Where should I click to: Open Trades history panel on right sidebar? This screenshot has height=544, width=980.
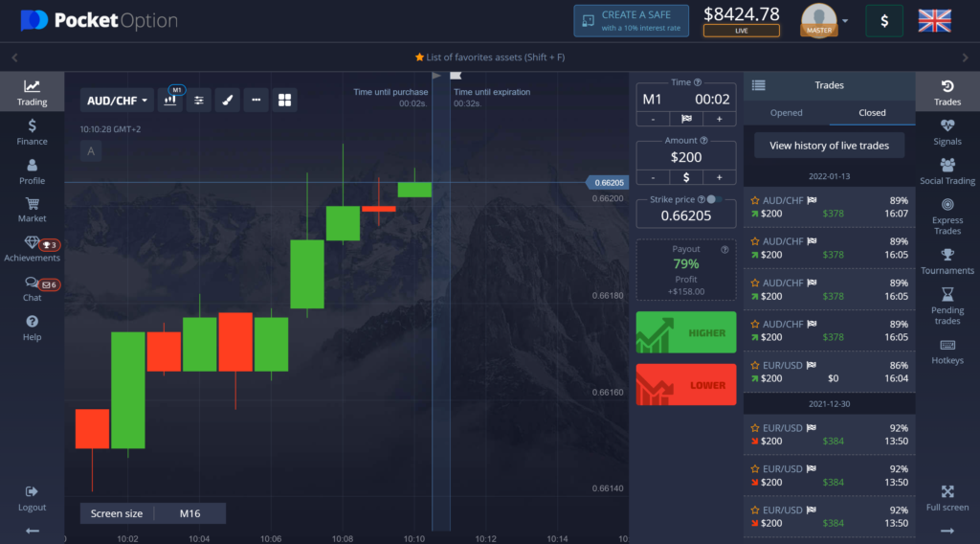(947, 92)
